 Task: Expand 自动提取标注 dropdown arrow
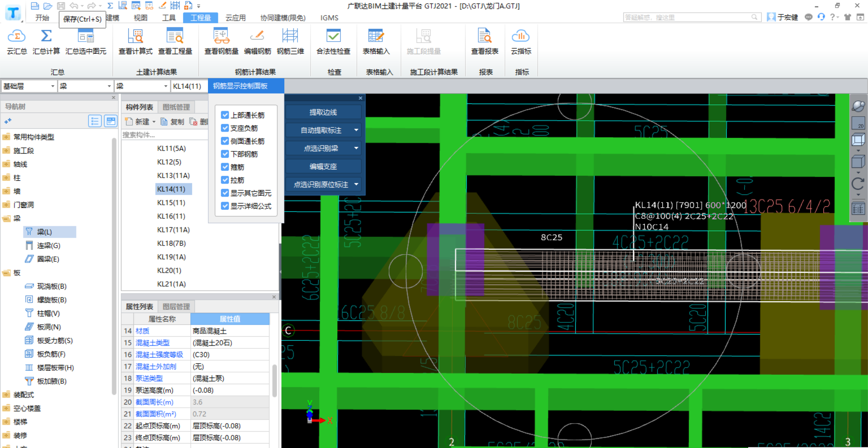point(356,130)
